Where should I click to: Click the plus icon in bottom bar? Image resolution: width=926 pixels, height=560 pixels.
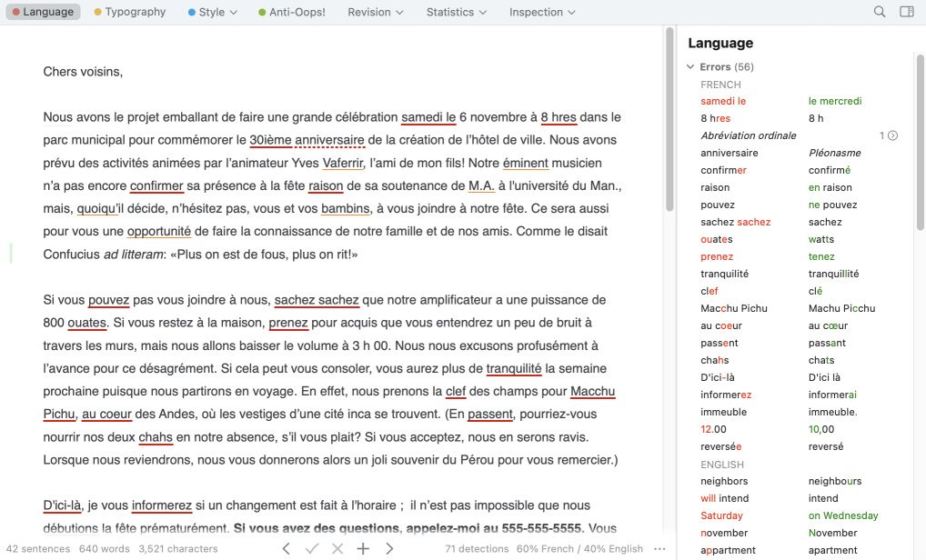[x=363, y=548]
